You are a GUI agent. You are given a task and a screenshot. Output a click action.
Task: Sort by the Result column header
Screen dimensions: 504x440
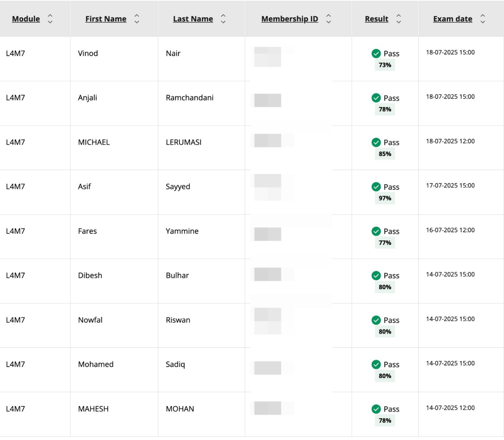376,19
